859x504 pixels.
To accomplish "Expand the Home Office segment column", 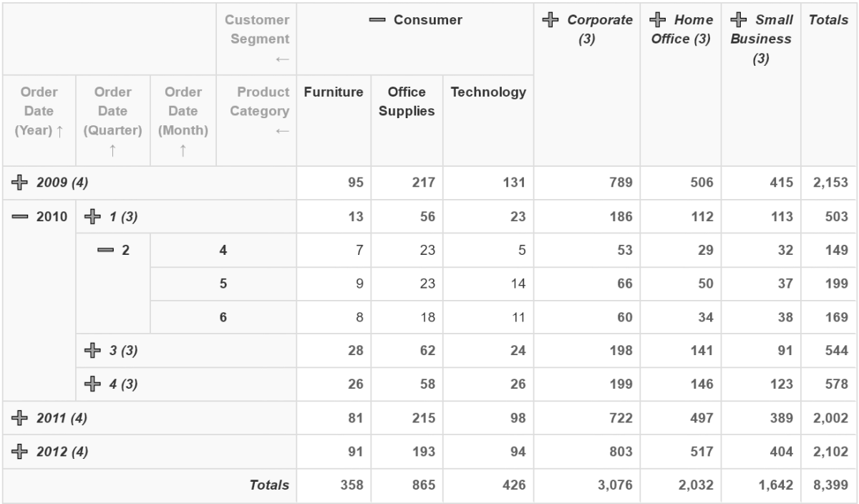I will click(659, 20).
